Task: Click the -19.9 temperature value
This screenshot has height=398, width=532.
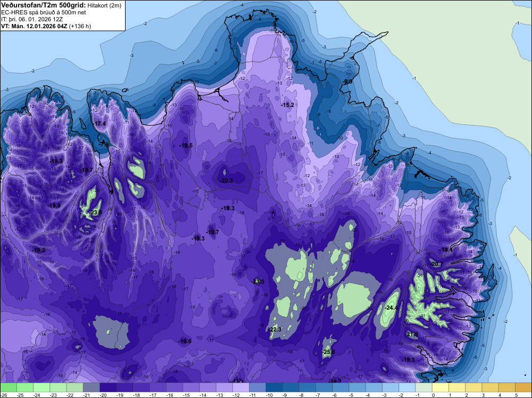Action: [54, 205]
